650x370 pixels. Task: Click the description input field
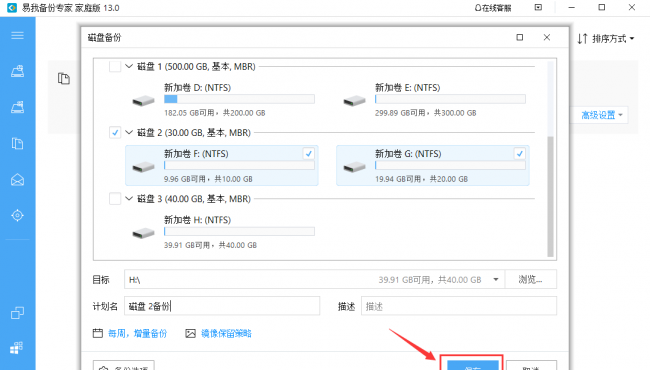coord(459,306)
